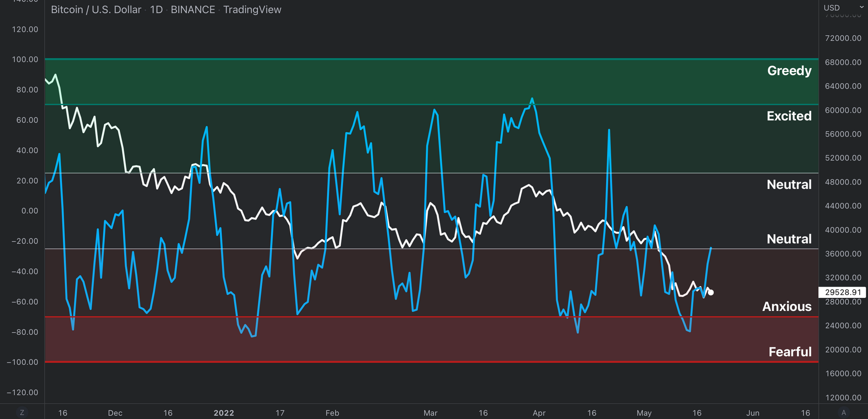
Task: Click the 32000.00 value on the price scale
Action: [x=843, y=278]
